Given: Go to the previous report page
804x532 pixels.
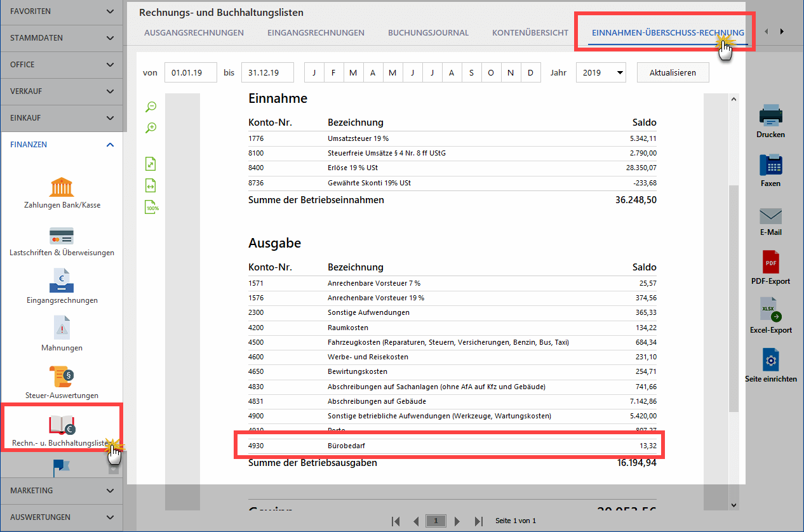Looking at the screenshot, I should [416, 521].
